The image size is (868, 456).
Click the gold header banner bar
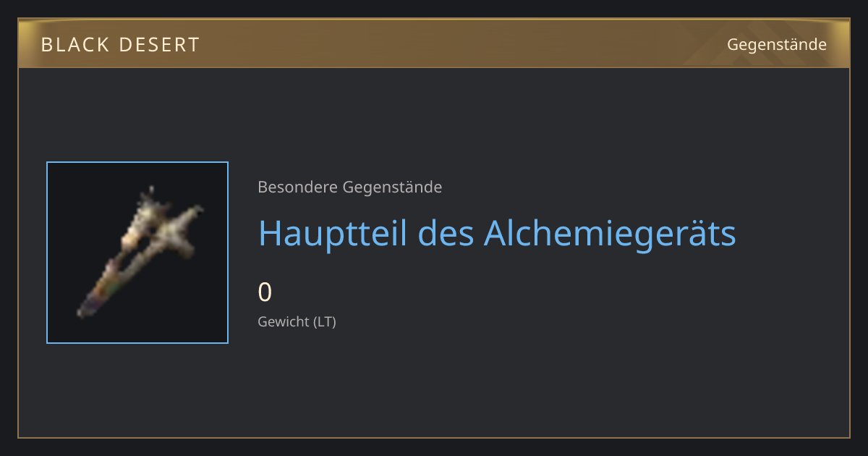(x=434, y=44)
